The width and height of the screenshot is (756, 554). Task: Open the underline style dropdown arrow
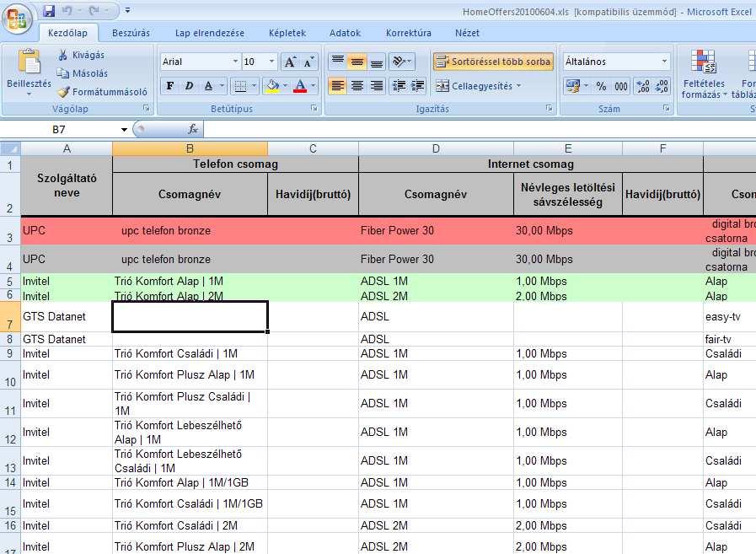point(222,86)
